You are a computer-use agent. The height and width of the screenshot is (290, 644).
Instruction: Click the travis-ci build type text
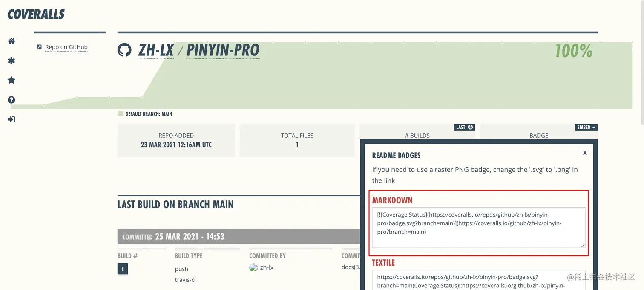point(185,280)
